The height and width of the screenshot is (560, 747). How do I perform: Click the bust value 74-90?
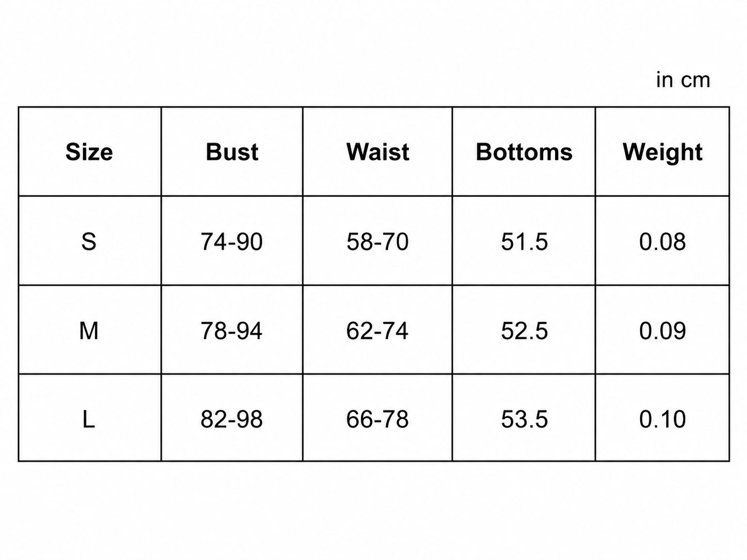pyautogui.click(x=232, y=241)
